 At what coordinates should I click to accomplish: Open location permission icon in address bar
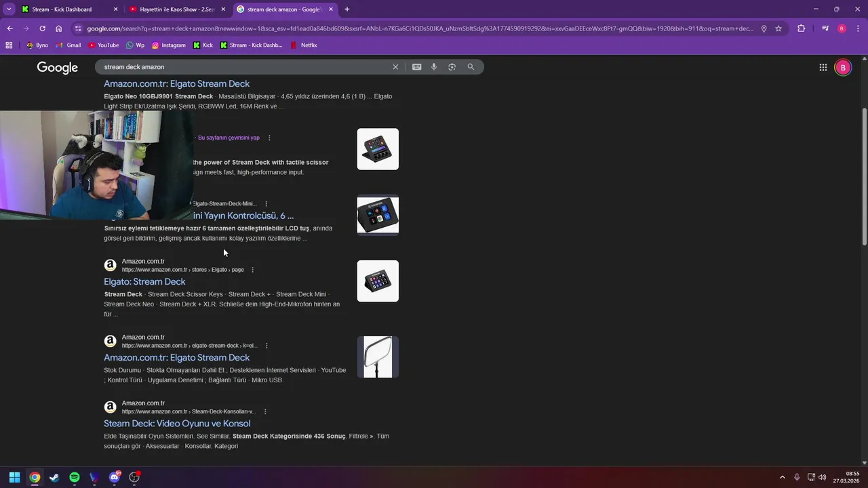pyautogui.click(x=764, y=28)
